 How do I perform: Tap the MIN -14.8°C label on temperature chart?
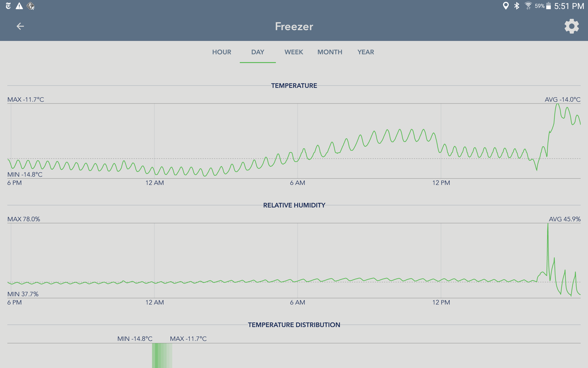click(x=25, y=175)
